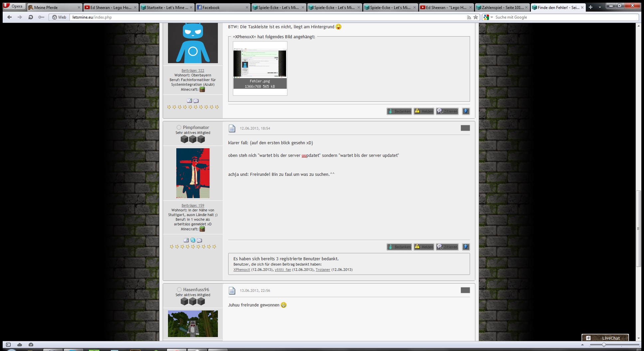The width and height of the screenshot is (644, 351).
Task: Toggle Opera Turbo in status bar
Action: tap(31, 345)
